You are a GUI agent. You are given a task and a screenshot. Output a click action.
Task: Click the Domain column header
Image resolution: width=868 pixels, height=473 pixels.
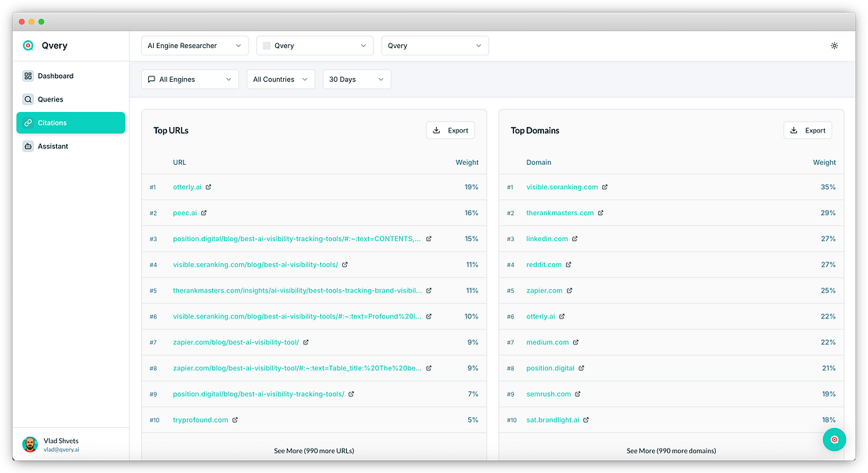pyautogui.click(x=538, y=162)
